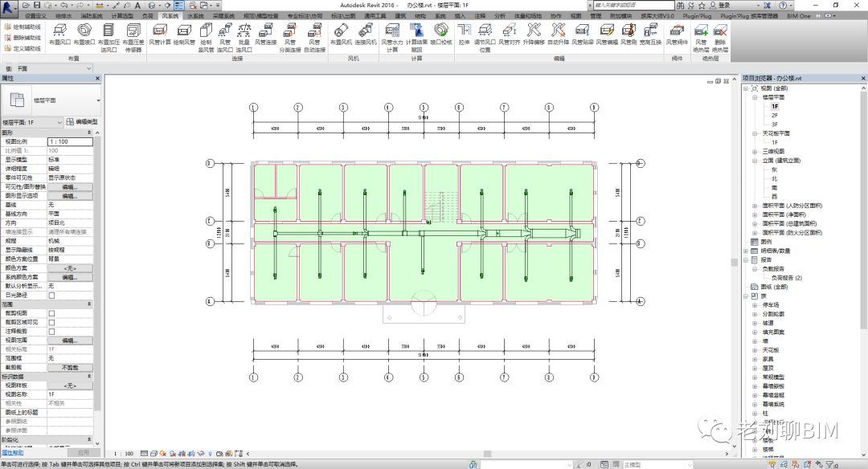868x469 pixels.
Task: Use the 拉伸 stretch tool
Action: click(x=464, y=35)
